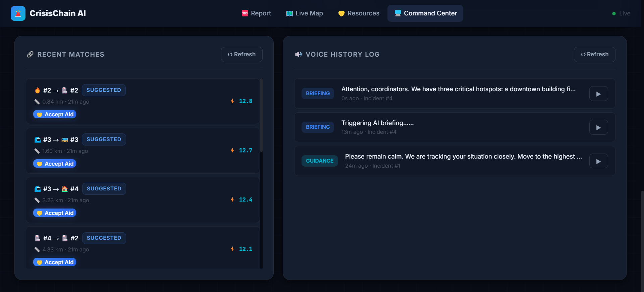The height and width of the screenshot is (292, 644).
Task: Click SUGGESTED badge on the 3.23 km match
Action: tap(104, 189)
